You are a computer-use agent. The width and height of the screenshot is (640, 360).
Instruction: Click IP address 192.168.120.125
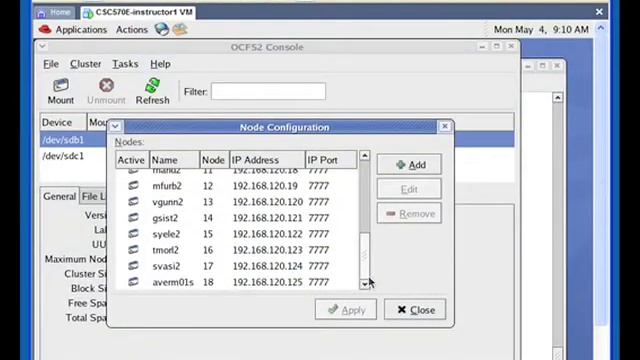click(x=268, y=282)
